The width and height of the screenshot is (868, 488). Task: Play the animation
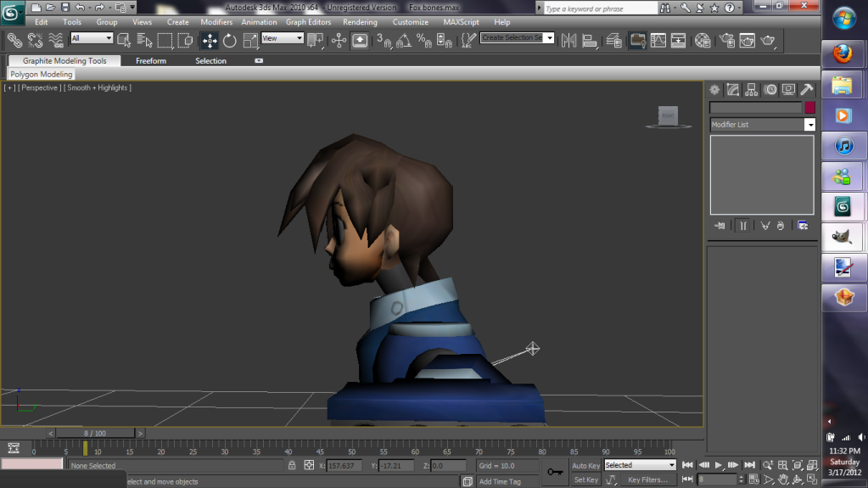coord(719,465)
